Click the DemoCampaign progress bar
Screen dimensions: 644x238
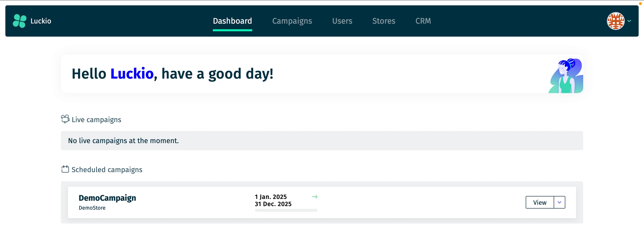click(286, 210)
